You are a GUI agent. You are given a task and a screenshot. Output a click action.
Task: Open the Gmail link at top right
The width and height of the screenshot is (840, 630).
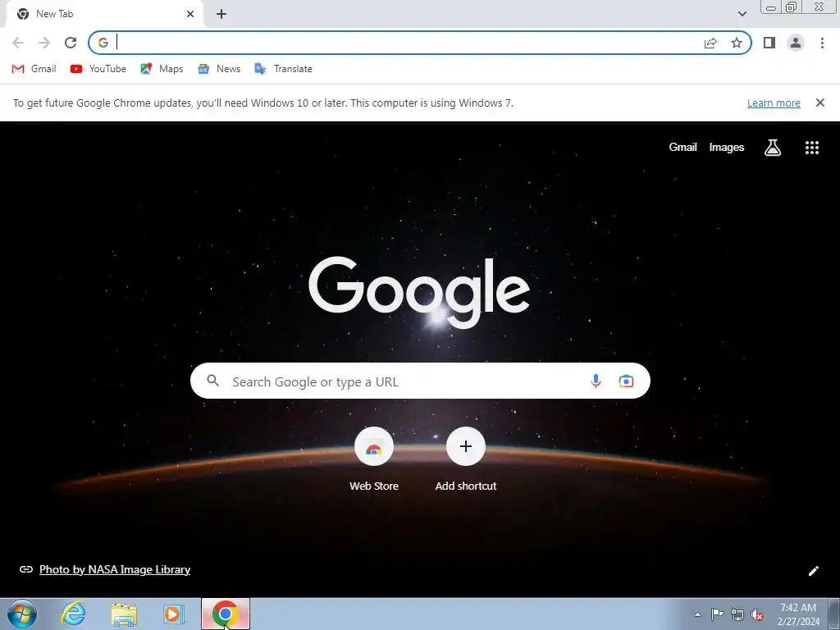coord(682,148)
